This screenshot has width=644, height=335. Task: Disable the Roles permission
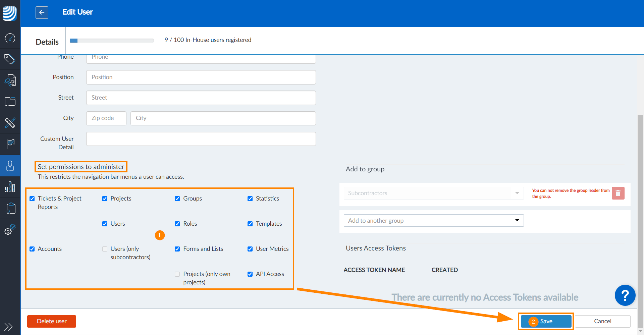[177, 224]
